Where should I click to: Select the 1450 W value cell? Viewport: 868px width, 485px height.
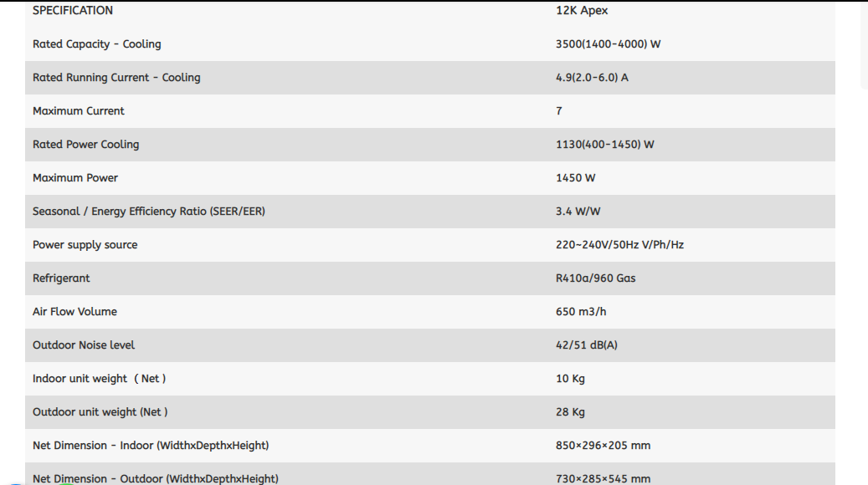coord(575,178)
